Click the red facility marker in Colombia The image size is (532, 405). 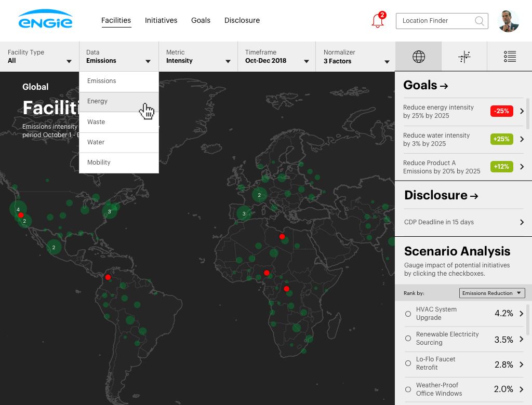[x=108, y=277]
